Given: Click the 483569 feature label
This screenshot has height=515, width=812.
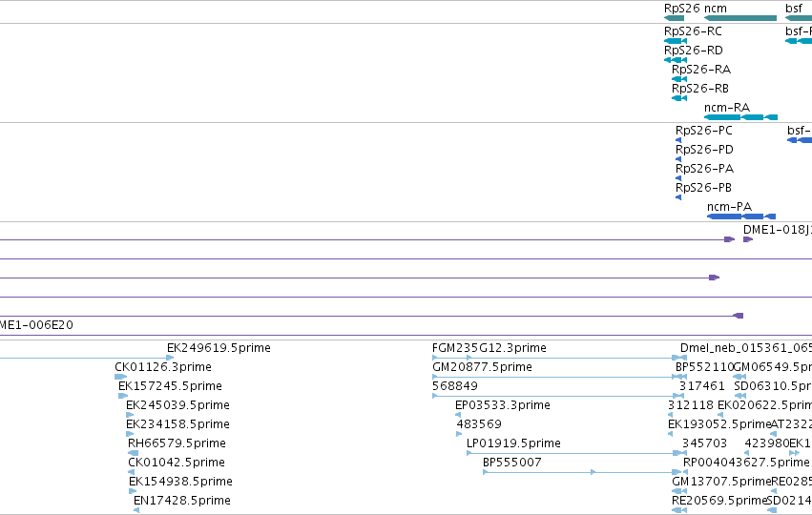Looking at the screenshot, I should click(479, 424).
